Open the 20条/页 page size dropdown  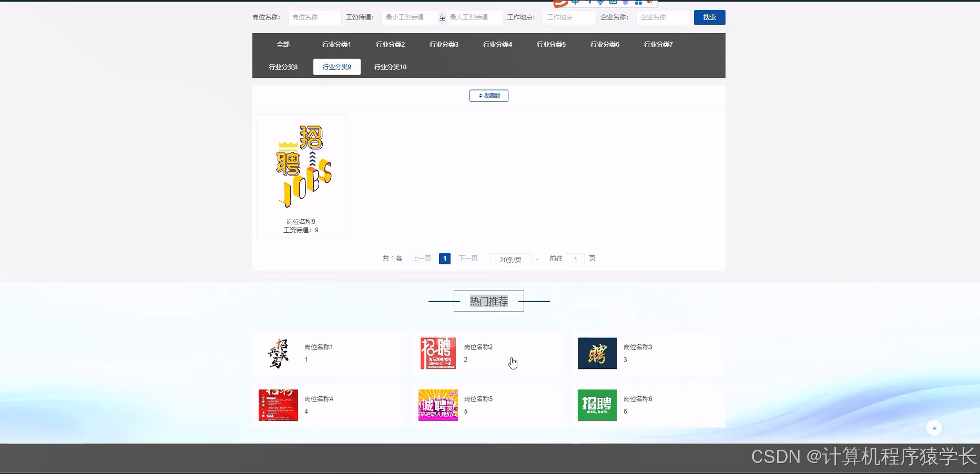(514, 259)
